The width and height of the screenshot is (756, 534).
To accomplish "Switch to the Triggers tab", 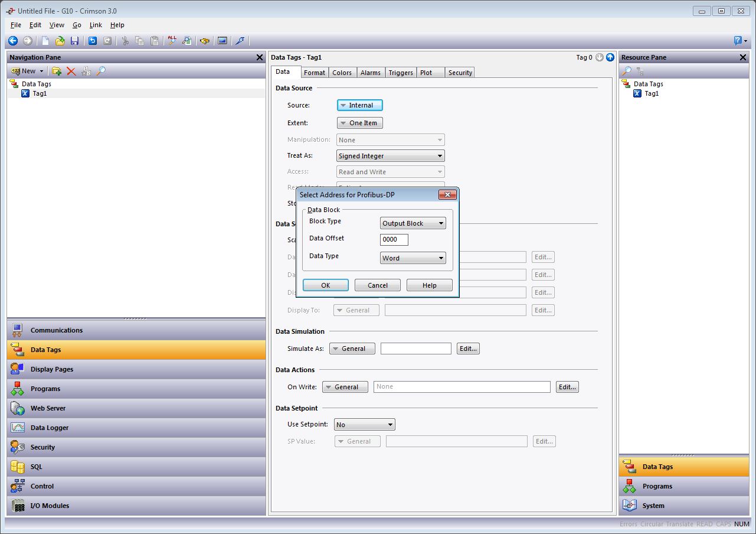I will [401, 73].
